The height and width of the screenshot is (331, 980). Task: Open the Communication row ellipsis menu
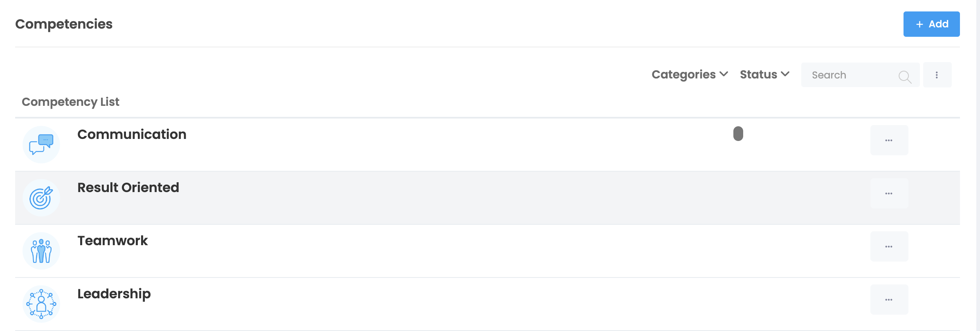click(x=889, y=140)
